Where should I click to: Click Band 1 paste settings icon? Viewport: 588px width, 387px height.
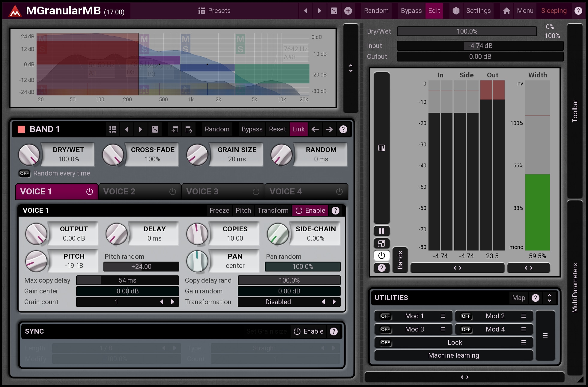coord(189,129)
